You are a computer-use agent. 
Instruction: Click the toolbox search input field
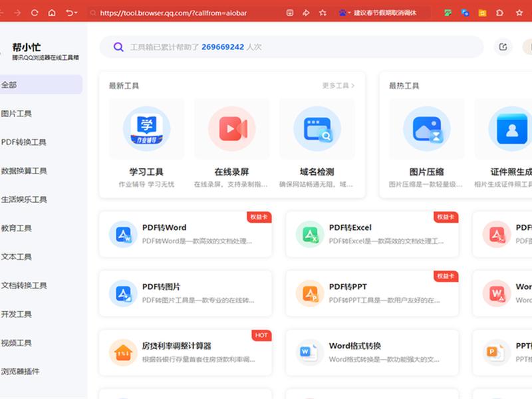tap(291, 47)
